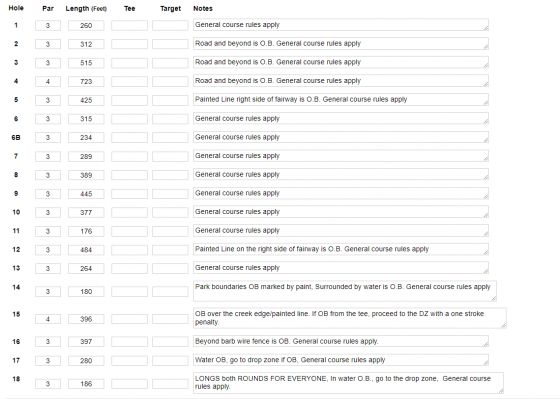Viewport: 560px width, 399px height.
Task: Click the Par field for hole 6B
Action: pos(48,138)
